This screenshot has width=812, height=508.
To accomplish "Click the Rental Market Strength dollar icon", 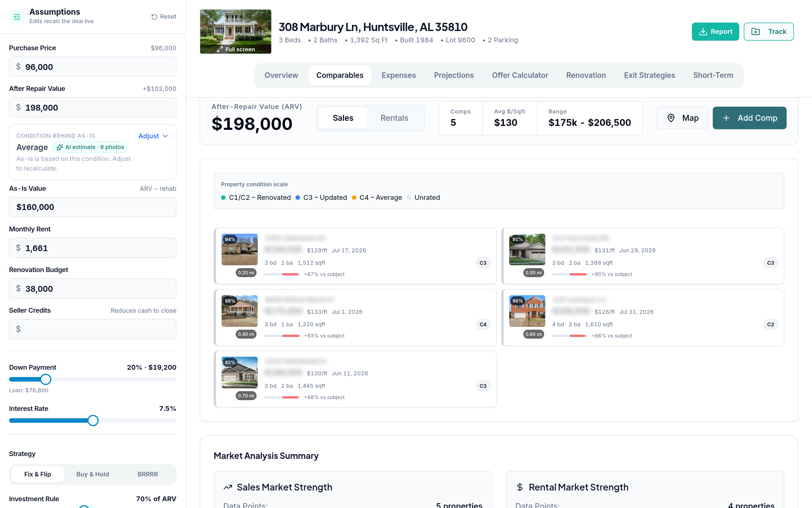I will (519, 487).
